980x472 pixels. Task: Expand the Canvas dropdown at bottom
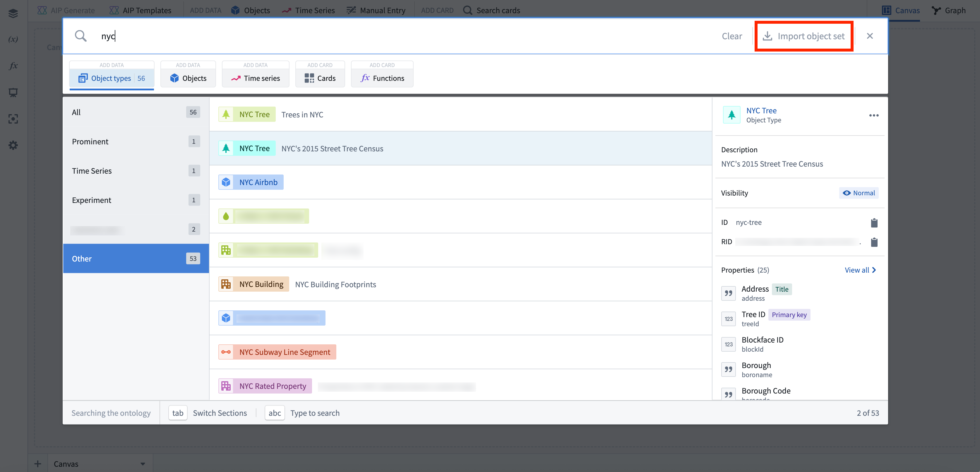[x=143, y=464]
